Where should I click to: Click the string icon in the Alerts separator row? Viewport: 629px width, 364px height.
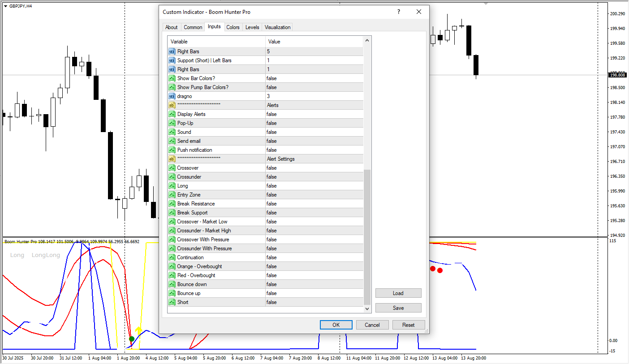point(172,105)
